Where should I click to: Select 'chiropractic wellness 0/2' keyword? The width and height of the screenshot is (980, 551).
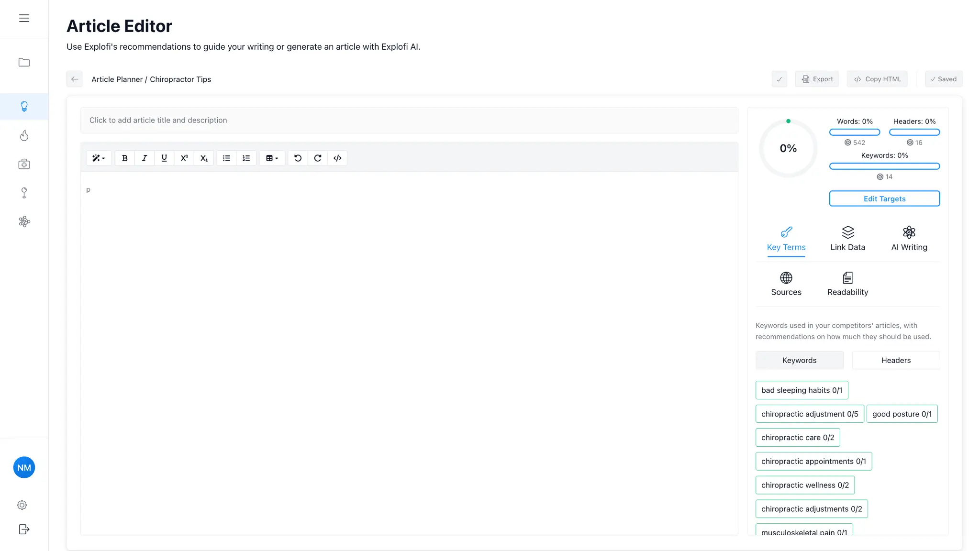(x=805, y=485)
